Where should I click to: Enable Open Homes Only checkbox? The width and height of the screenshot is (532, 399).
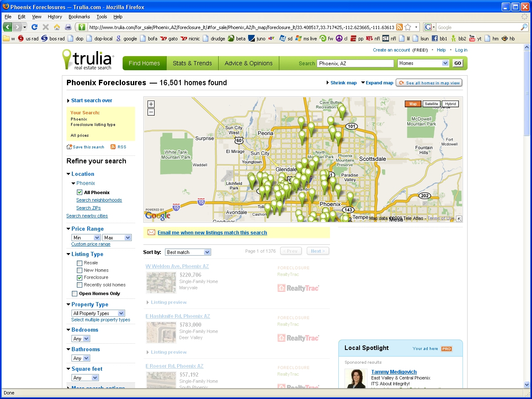(74, 293)
